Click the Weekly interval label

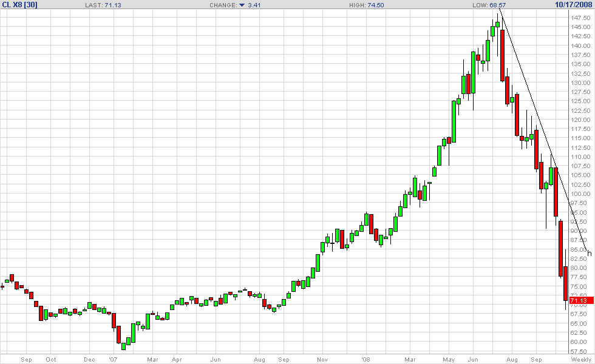(582, 359)
